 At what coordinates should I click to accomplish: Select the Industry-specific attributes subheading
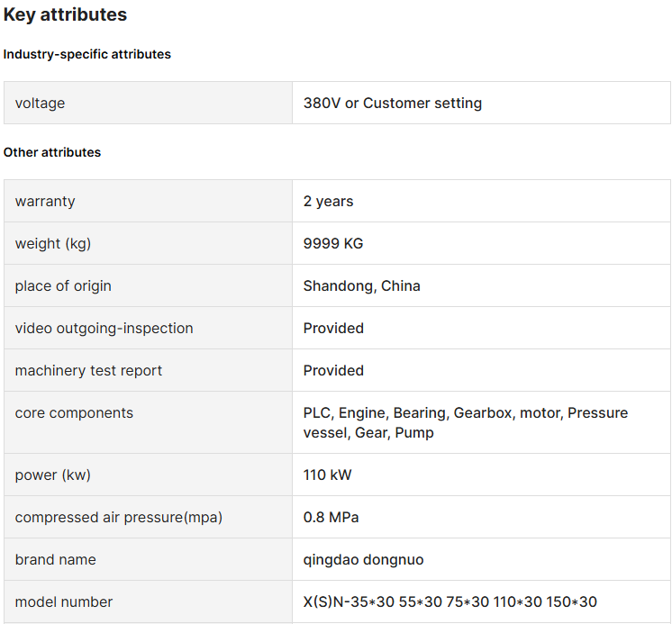[x=87, y=54]
